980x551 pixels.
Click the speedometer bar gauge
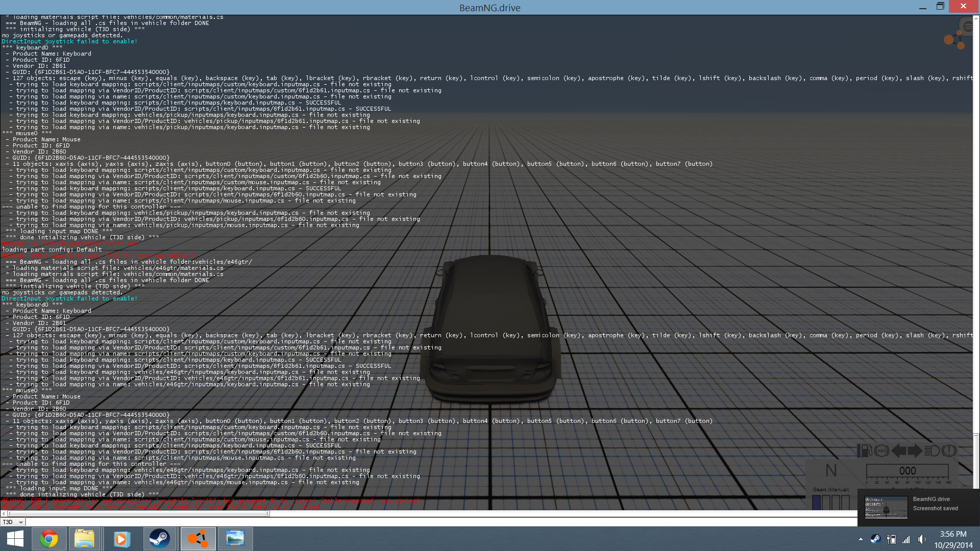tap(908, 471)
